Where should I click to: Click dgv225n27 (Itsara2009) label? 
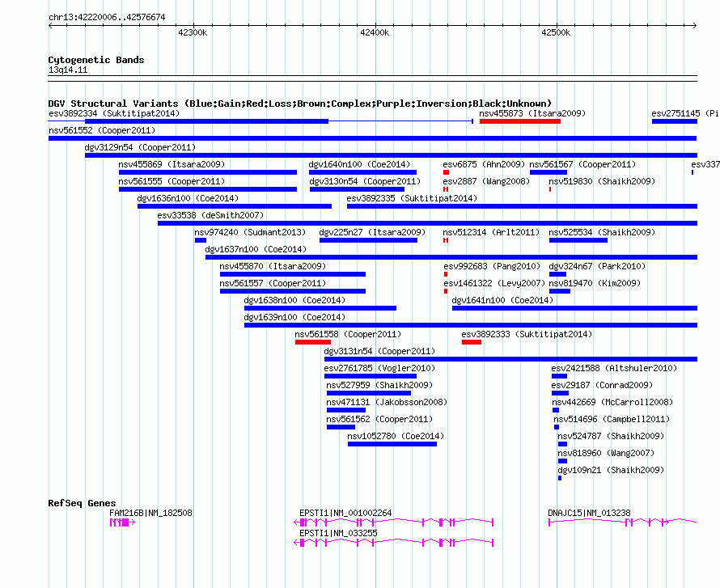[x=372, y=232]
